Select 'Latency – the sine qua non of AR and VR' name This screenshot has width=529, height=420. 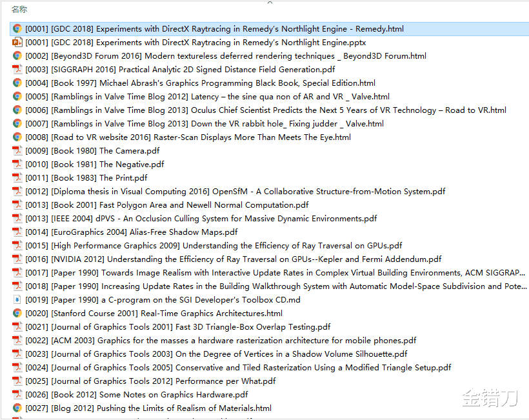pyautogui.click(x=208, y=97)
